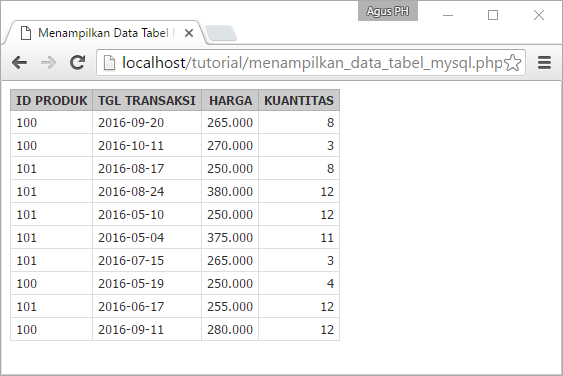The height and width of the screenshot is (376, 563).
Task: Click price 250.000 in the 2016-05-10 row
Action: [x=230, y=214]
